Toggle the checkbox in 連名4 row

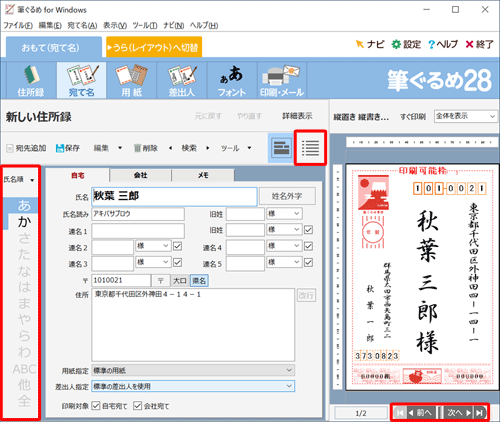pos(309,246)
